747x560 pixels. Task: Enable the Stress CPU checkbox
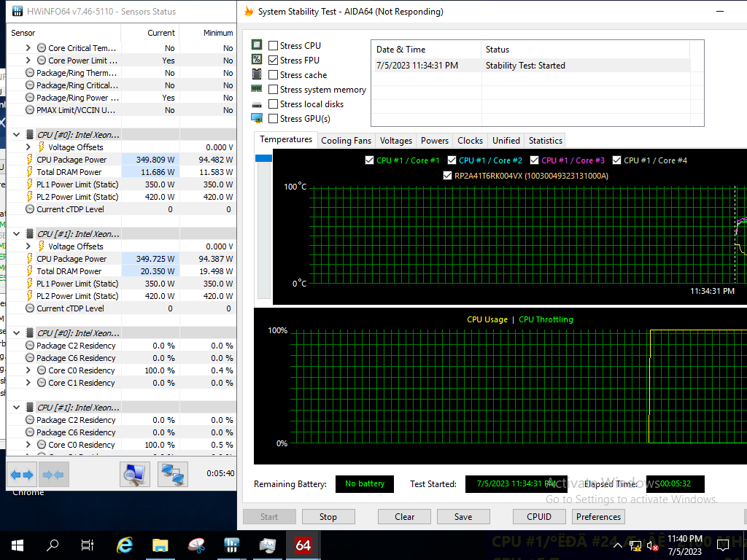(274, 46)
